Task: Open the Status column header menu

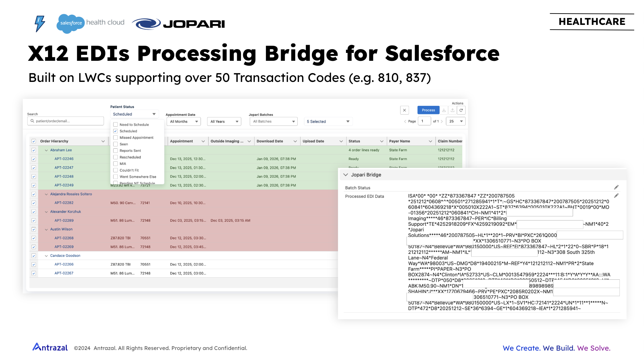Action: 382,141
